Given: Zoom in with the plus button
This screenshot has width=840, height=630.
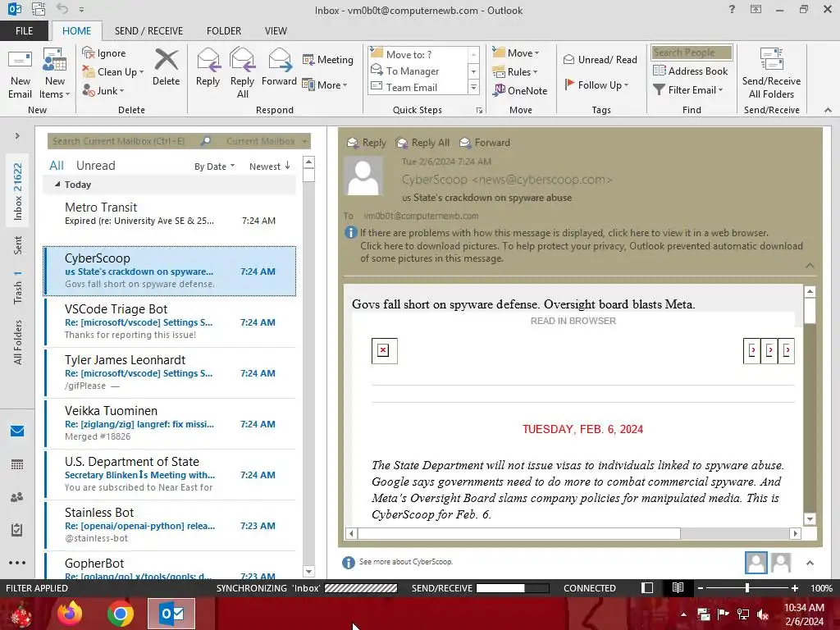Looking at the screenshot, I should (794, 587).
